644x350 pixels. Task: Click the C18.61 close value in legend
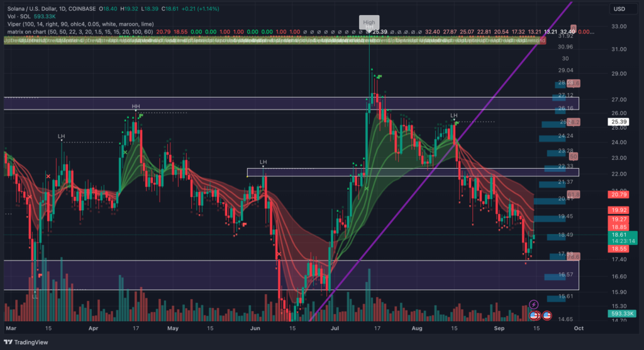(170, 9)
